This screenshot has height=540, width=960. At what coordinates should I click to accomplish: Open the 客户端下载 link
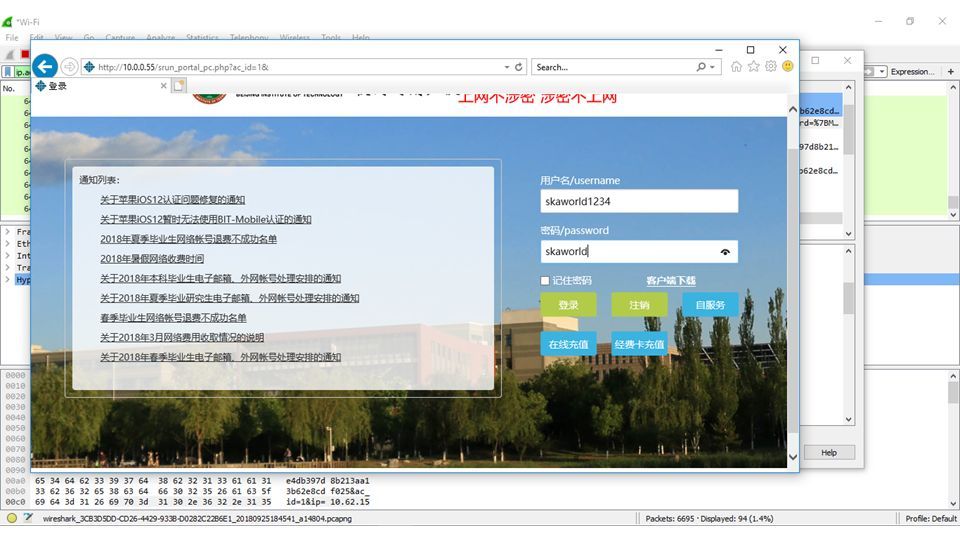point(671,280)
